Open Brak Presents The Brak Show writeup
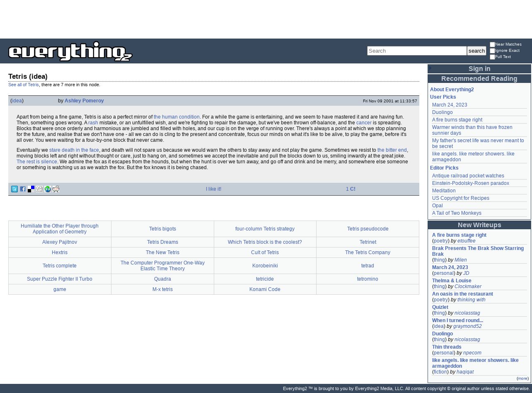Image resolution: width=532 pixels, height=393 pixels. (478, 251)
